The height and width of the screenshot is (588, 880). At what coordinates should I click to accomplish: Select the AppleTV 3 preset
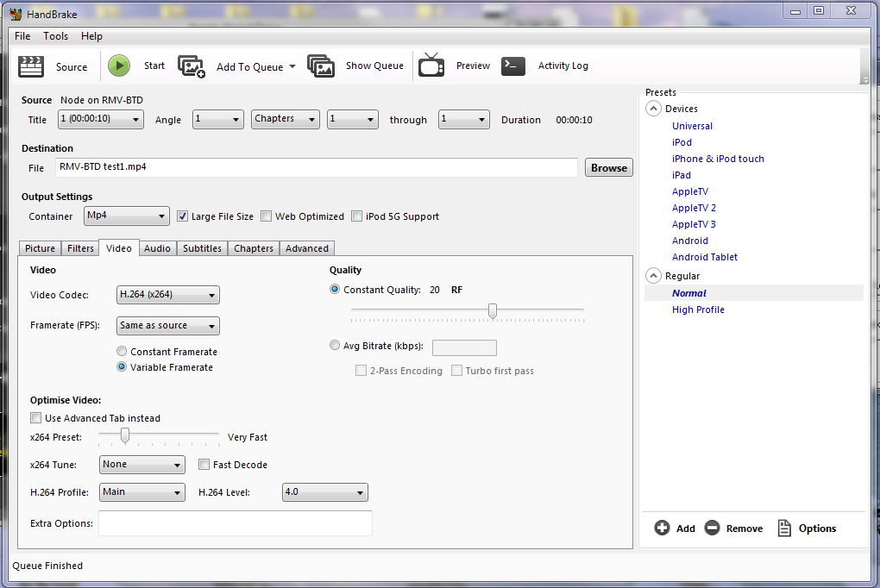(x=694, y=224)
